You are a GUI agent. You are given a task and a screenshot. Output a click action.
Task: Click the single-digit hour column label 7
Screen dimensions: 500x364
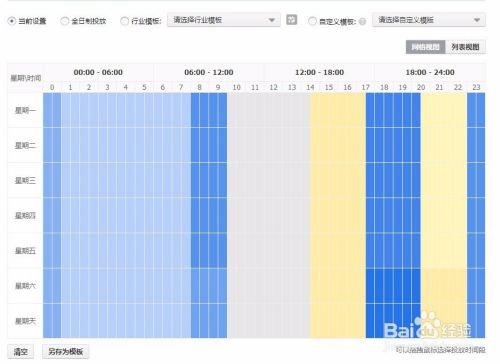tap(181, 87)
